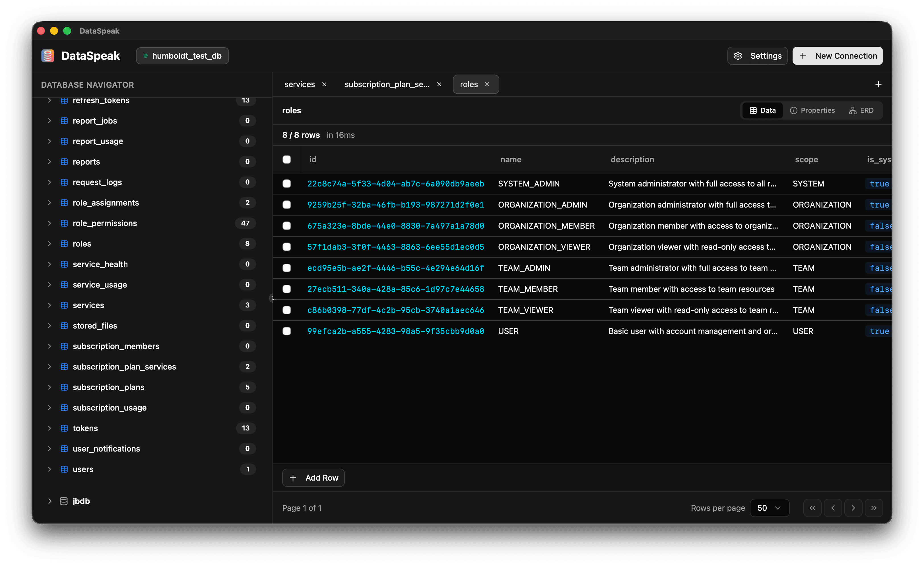Expand the users table tree item

(x=49, y=469)
